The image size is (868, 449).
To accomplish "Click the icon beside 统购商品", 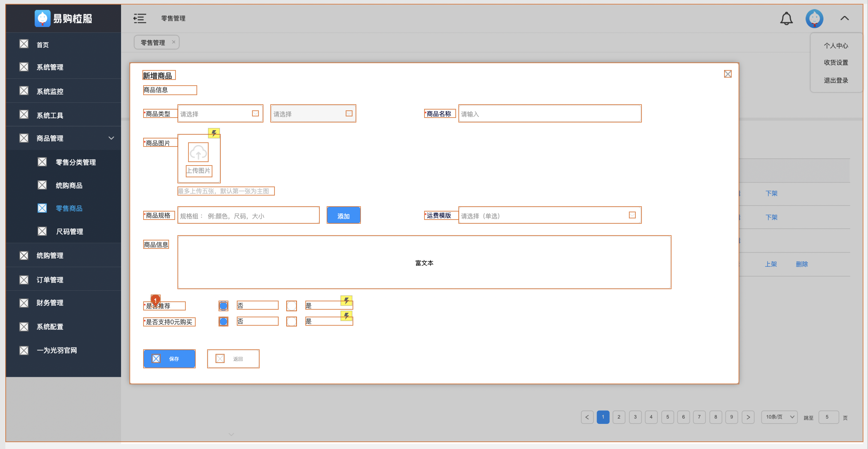I will point(42,185).
